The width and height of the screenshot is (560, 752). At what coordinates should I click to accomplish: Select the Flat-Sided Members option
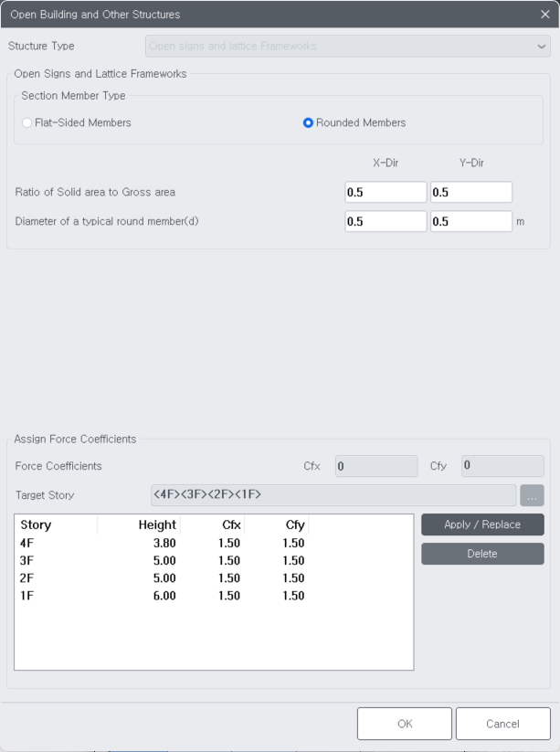[x=27, y=122]
